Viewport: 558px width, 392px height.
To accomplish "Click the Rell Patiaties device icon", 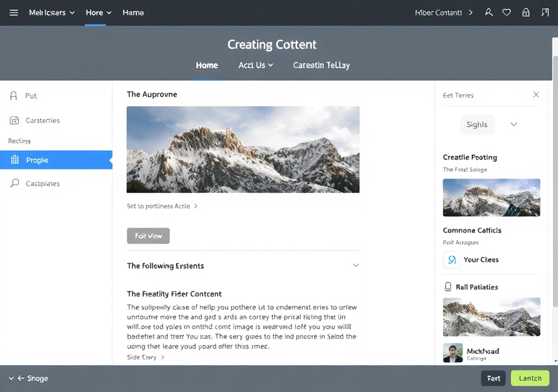I will tap(448, 287).
